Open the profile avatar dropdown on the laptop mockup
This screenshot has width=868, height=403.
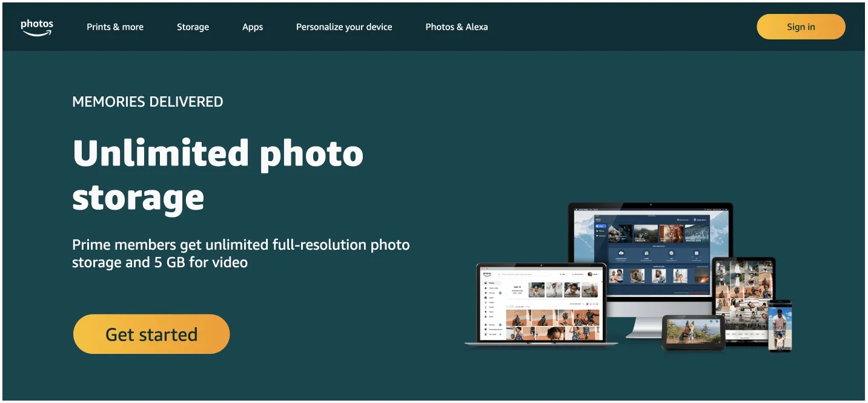(x=591, y=273)
